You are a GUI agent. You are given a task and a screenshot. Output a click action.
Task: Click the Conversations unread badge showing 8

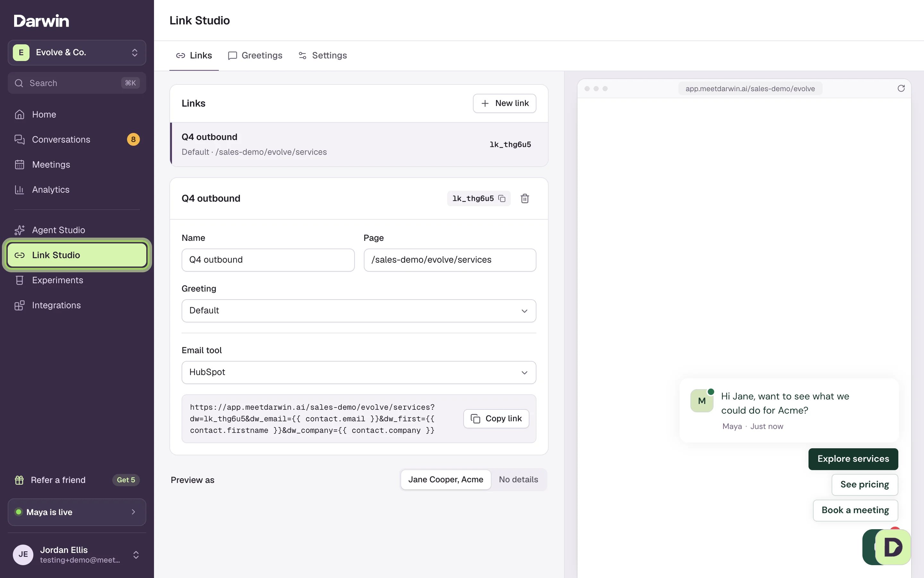click(133, 140)
